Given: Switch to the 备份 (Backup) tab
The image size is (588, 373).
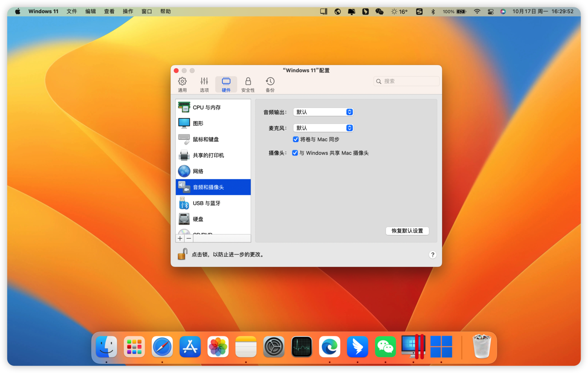Looking at the screenshot, I should (270, 85).
